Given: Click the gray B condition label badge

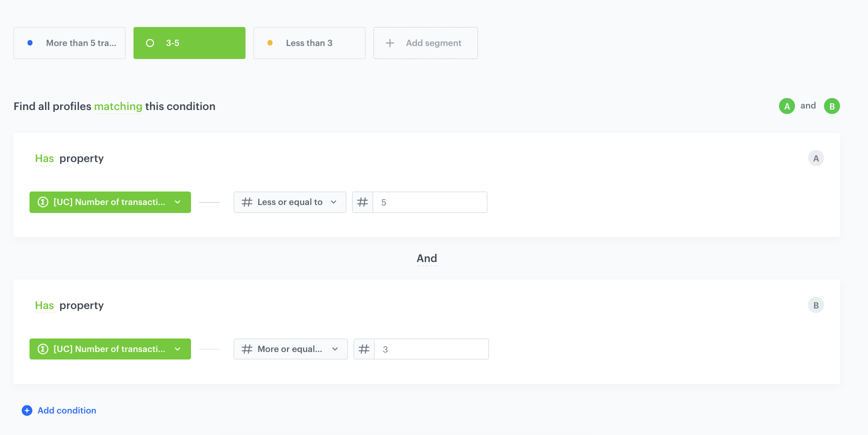Looking at the screenshot, I should tap(815, 305).
